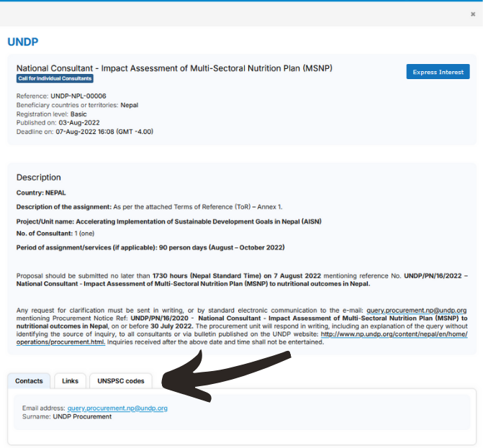Click the UNDP heading

23,42
